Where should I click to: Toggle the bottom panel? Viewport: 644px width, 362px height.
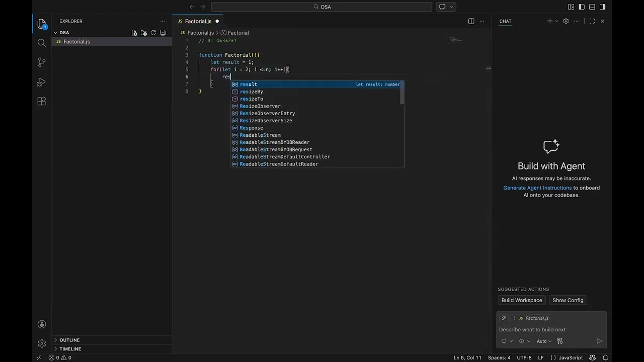tap(592, 7)
